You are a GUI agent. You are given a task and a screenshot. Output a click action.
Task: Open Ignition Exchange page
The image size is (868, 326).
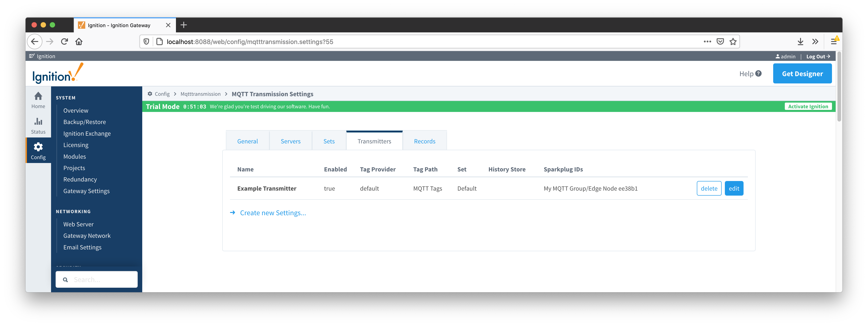[x=87, y=134]
